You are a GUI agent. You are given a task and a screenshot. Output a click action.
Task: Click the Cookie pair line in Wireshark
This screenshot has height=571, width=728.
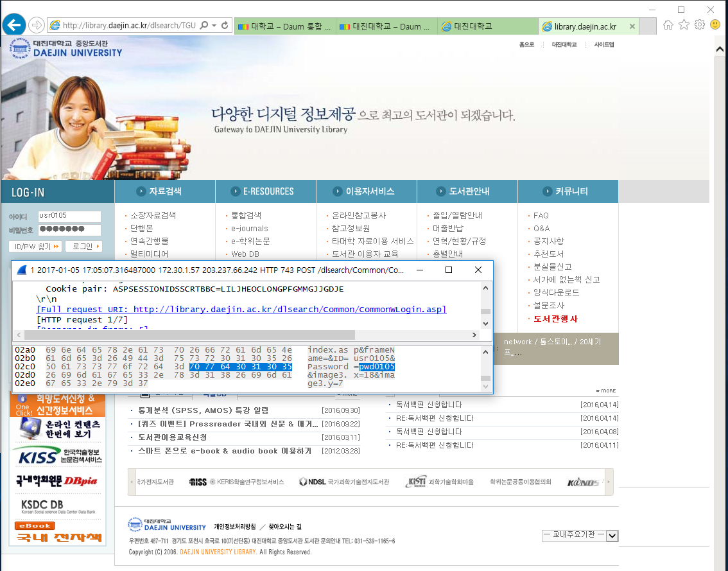pos(195,289)
